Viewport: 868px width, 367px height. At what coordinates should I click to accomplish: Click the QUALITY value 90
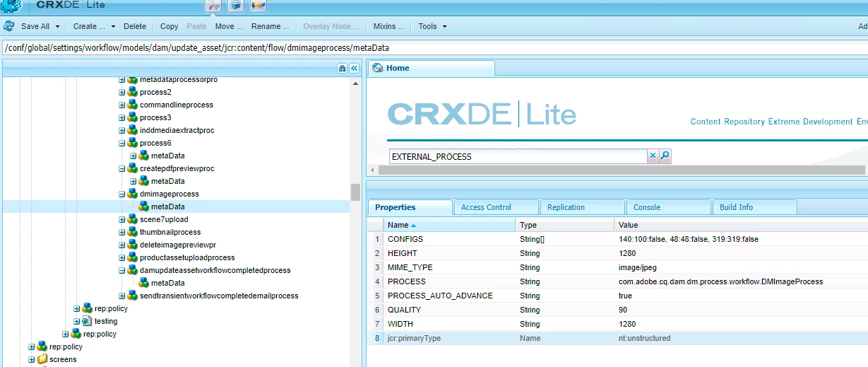coord(623,310)
